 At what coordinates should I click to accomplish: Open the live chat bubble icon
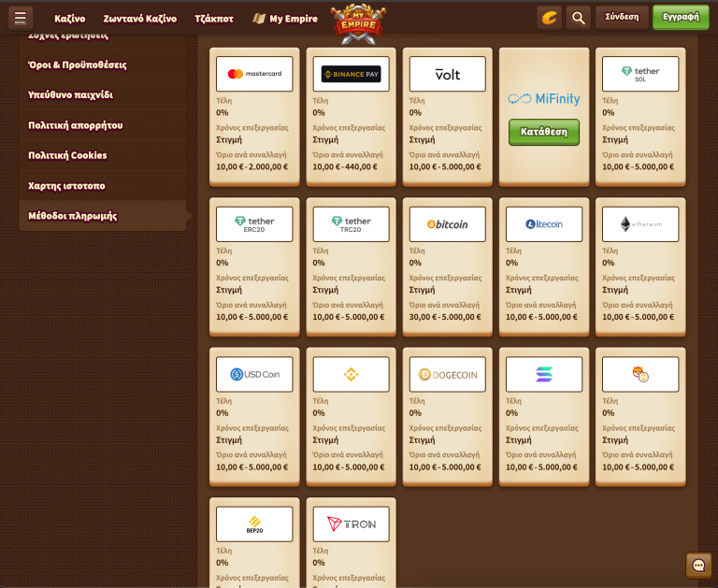698,566
